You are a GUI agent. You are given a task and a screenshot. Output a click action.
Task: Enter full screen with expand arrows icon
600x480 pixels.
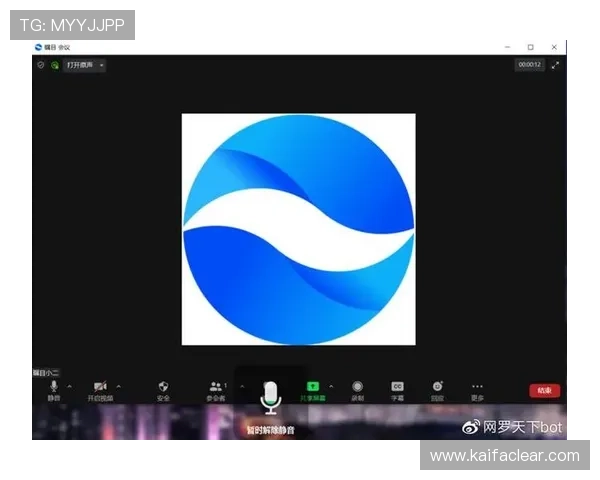tap(555, 65)
